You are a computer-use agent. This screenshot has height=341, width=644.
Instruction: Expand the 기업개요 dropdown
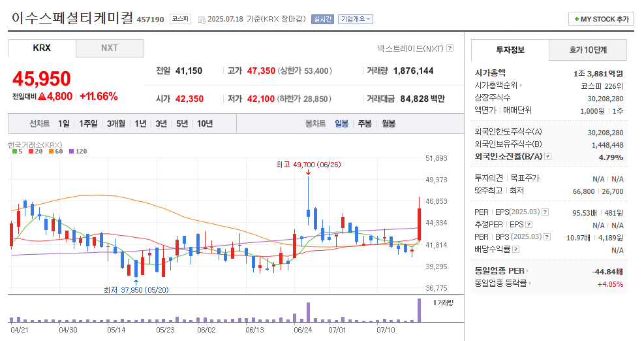click(355, 19)
